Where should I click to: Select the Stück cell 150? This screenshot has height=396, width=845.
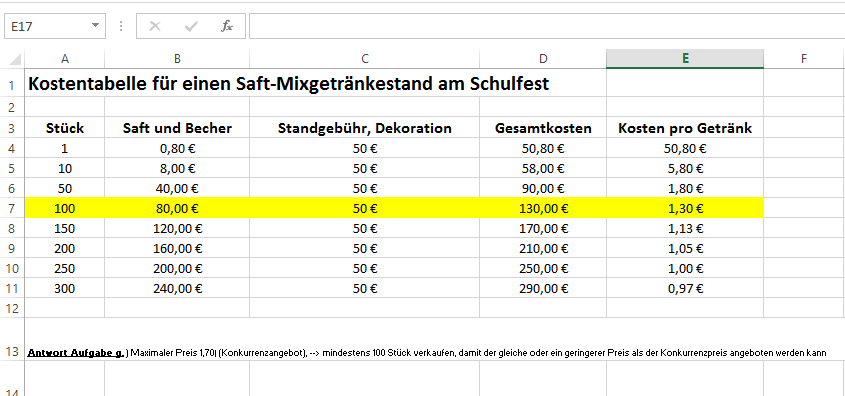pos(65,228)
